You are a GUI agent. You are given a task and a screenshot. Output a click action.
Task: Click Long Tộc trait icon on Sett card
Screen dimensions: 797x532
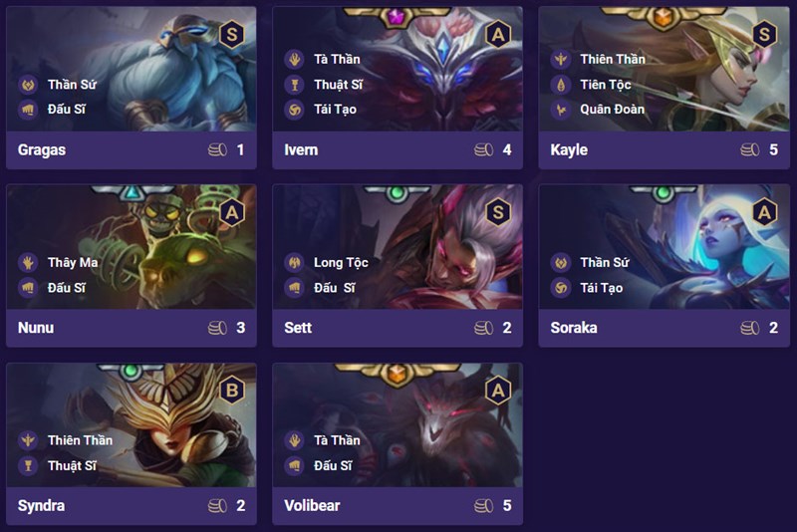click(x=294, y=262)
